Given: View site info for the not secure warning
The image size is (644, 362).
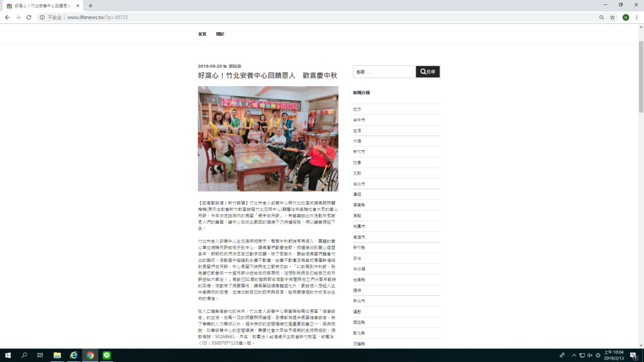Looking at the screenshot, I should 50,17.
